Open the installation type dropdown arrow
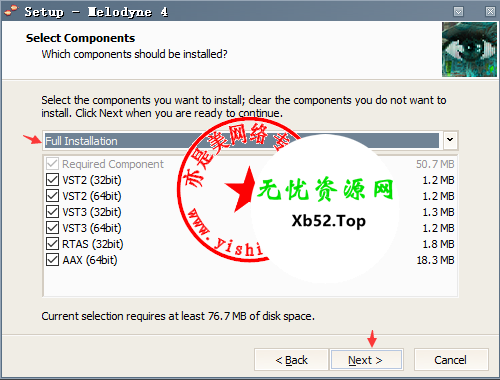 (x=450, y=140)
